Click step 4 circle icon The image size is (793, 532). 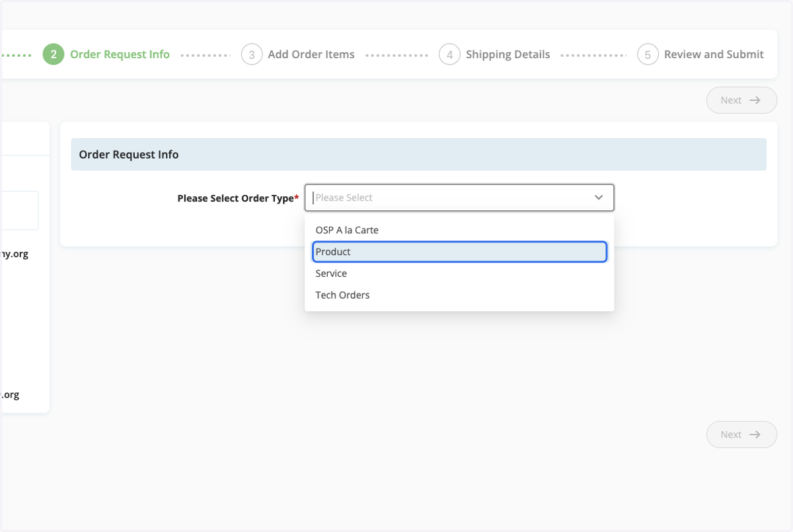tap(449, 54)
